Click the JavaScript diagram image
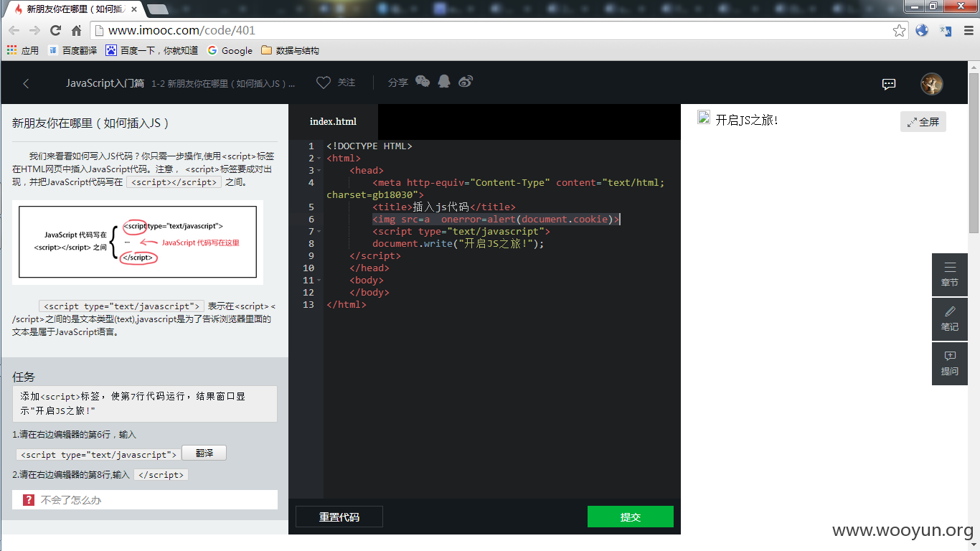Image resolution: width=980 pixels, height=551 pixels. pyautogui.click(x=138, y=242)
